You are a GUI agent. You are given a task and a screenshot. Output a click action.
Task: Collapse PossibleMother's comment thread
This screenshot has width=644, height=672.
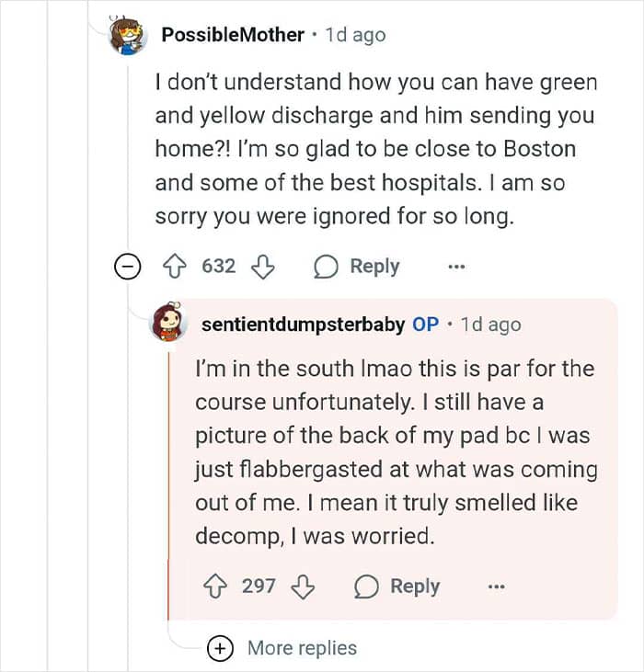coord(127,267)
